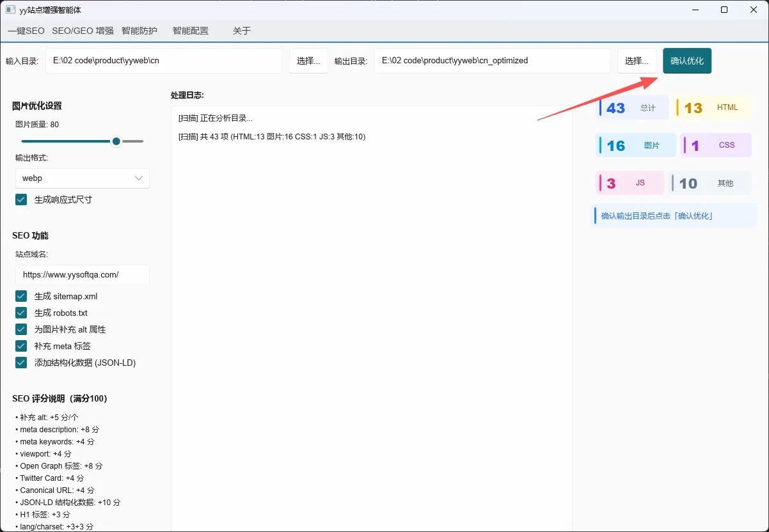This screenshot has width=769, height=532.
Task: Click the 输出目录 path field
Action: 493,61
